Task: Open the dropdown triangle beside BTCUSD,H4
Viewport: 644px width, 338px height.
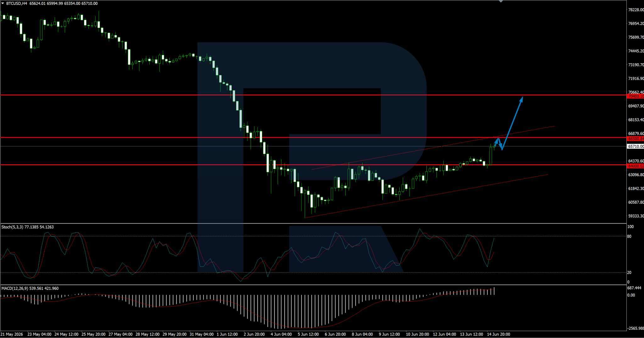Action: [x=3, y=3]
